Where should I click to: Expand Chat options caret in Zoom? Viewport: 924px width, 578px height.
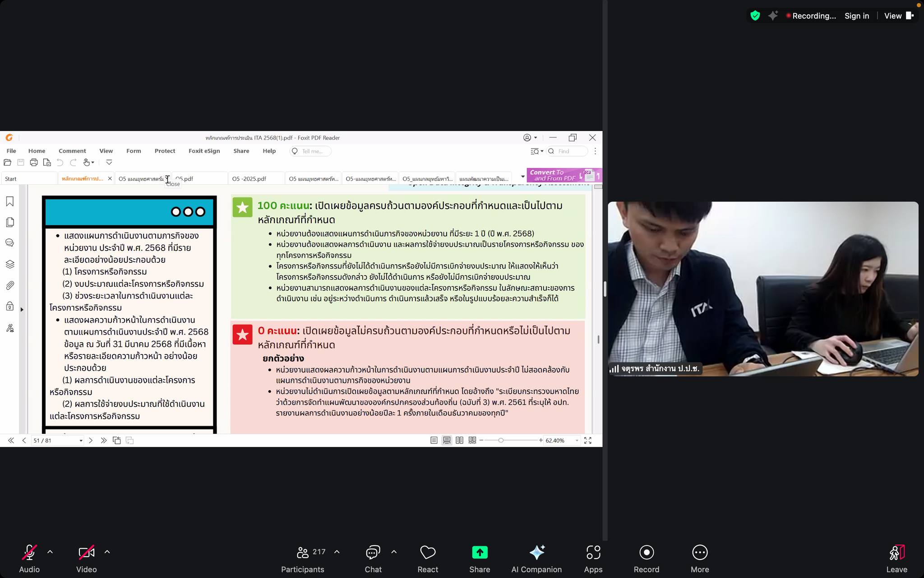(x=394, y=552)
